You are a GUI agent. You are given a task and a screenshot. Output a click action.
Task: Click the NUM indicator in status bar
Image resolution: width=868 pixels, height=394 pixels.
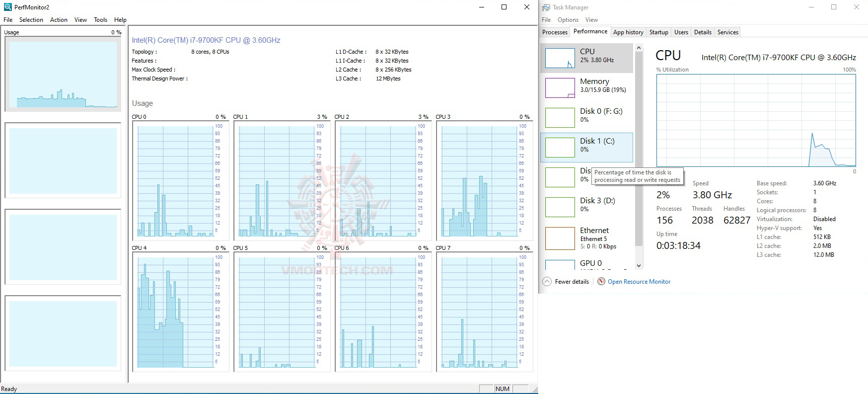503,389
